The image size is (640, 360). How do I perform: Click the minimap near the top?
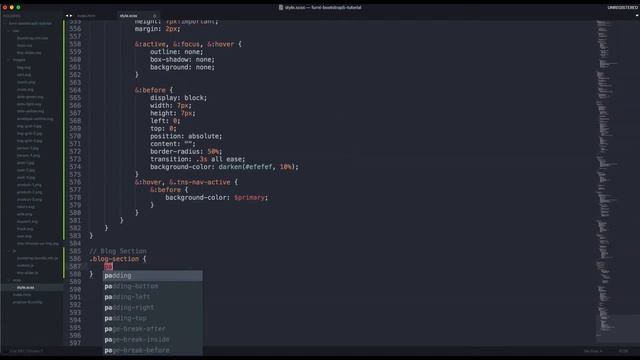[606, 29]
